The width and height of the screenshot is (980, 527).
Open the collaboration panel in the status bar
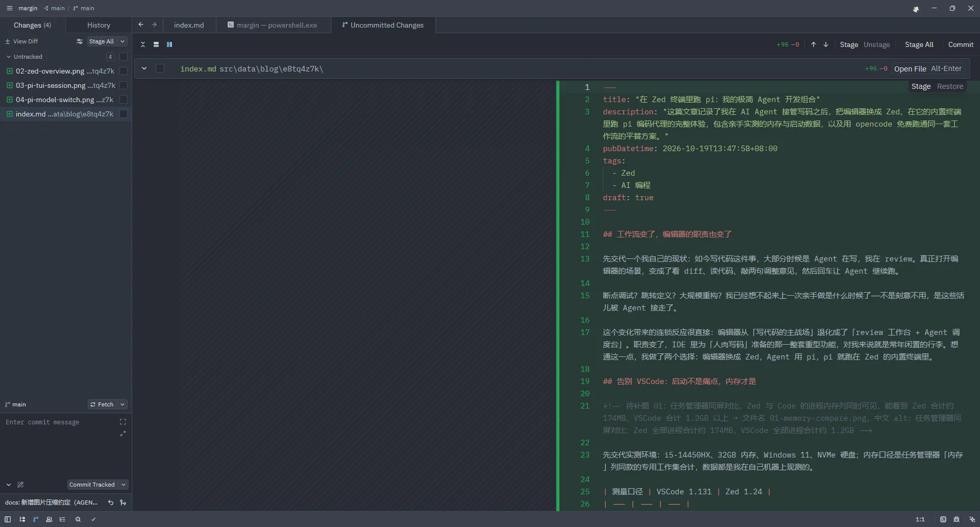49,519
